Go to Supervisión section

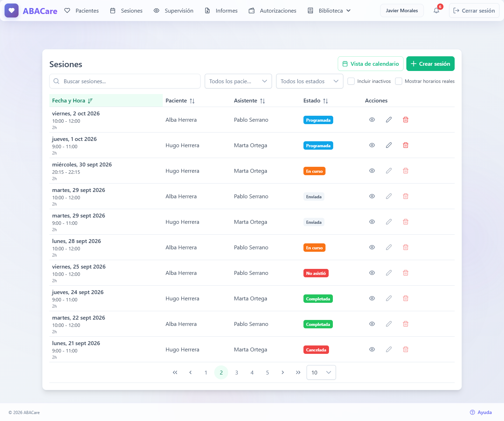(x=174, y=10)
